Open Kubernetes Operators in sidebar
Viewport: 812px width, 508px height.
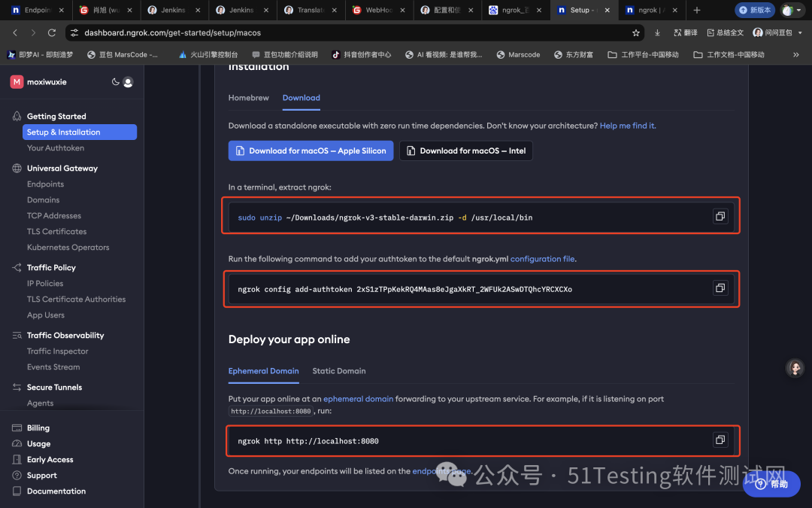[x=68, y=248]
